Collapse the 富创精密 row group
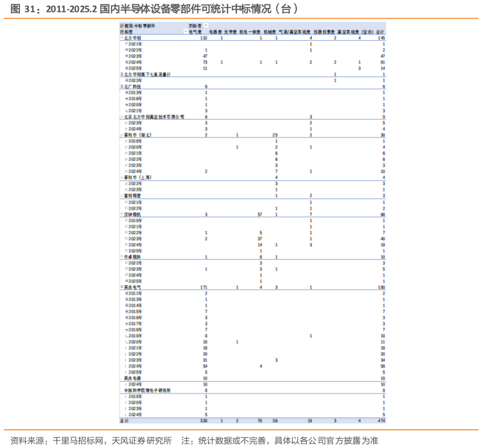Viewport: 482px width, 448px height. pos(121,196)
